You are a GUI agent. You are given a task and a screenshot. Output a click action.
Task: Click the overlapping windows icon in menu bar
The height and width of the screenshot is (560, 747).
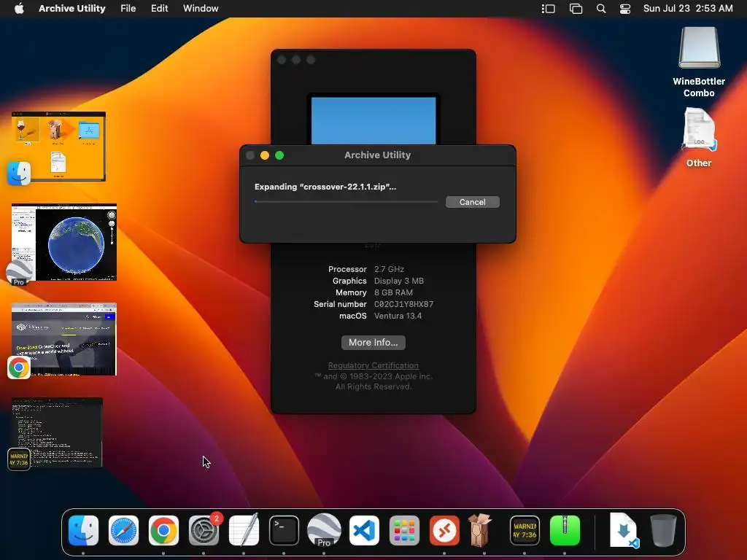[576, 9]
